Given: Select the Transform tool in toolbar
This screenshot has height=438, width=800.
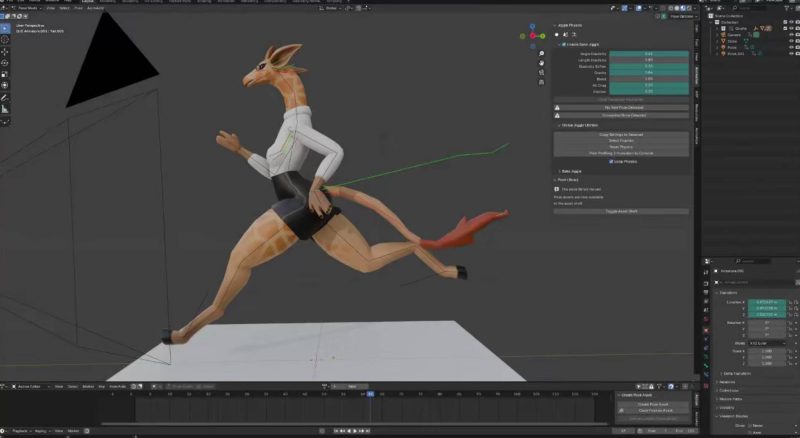Looking at the screenshot, I should [5, 85].
